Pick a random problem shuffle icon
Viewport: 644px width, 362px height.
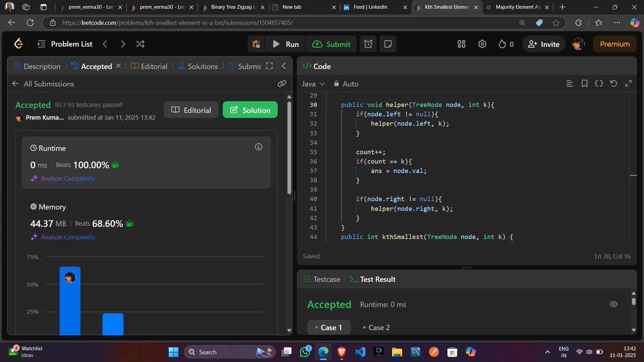[140, 44]
